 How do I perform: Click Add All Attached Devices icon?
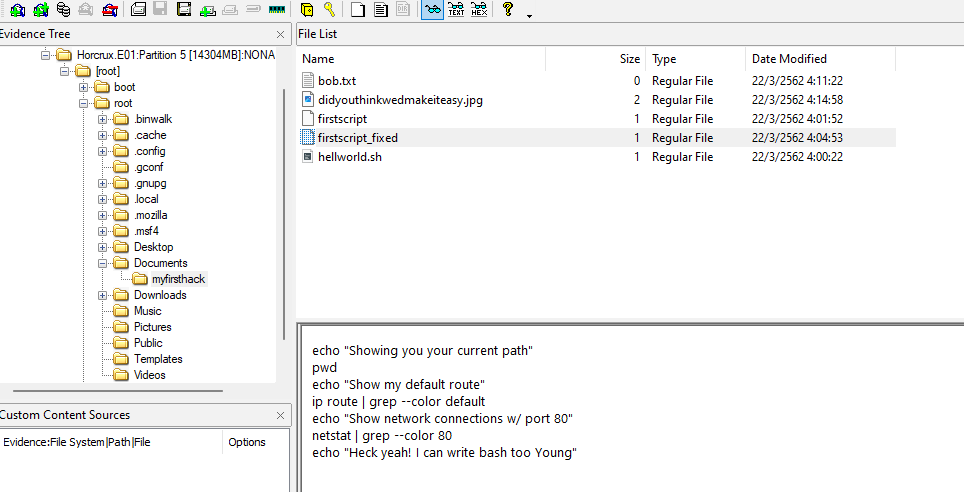[41, 9]
